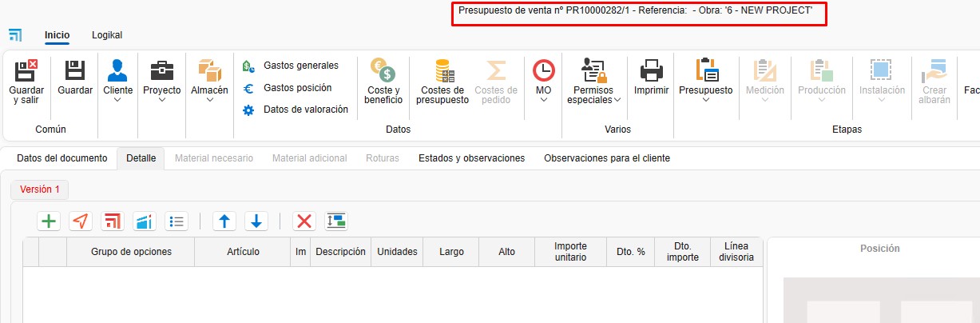This screenshot has width=980, height=323.
Task: Click the Alto column header
Action: click(507, 252)
